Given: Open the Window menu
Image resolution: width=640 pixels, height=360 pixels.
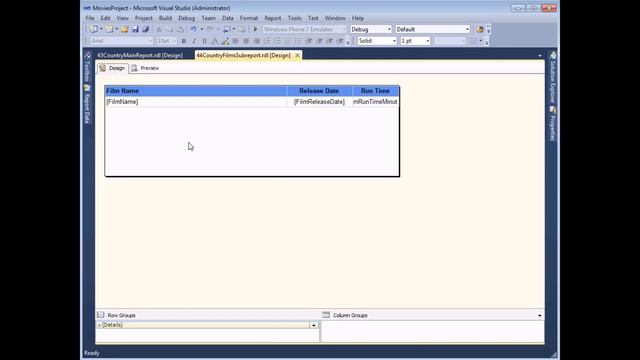Looking at the screenshot, I should (x=335, y=18).
